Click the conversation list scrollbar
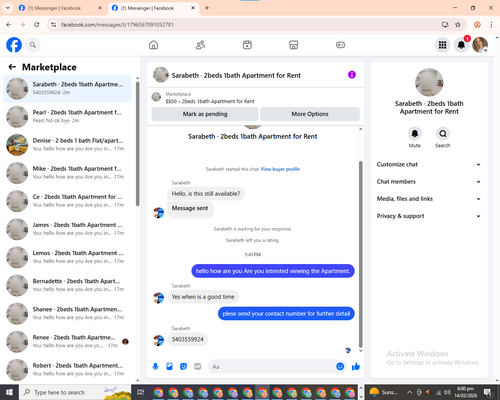The image size is (500, 400). tap(138, 143)
